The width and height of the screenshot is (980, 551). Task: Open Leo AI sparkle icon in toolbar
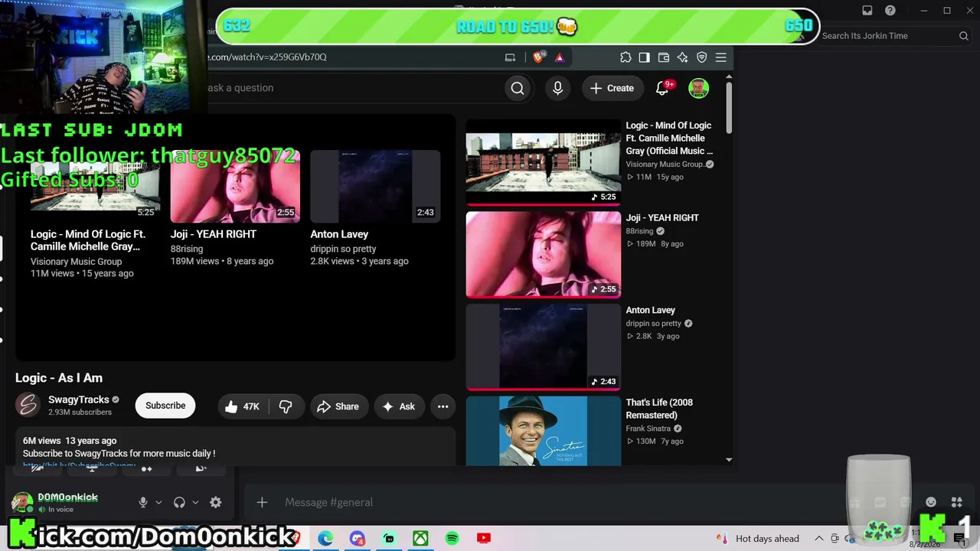pos(683,57)
